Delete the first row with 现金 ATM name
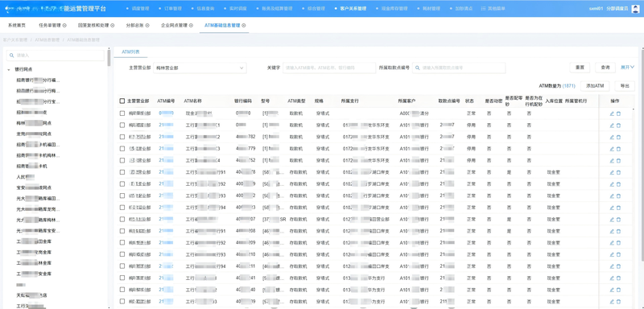The width and height of the screenshot is (644, 309). tap(618, 113)
